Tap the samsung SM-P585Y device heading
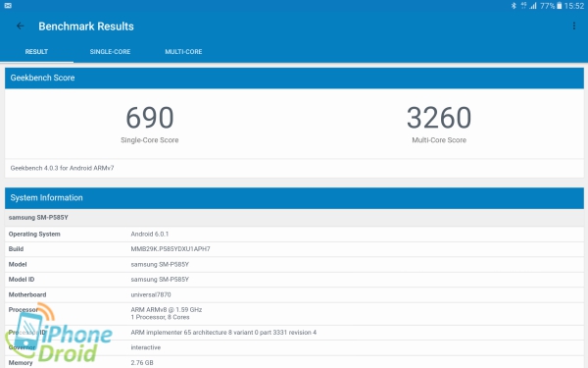 click(x=38, y=218)
